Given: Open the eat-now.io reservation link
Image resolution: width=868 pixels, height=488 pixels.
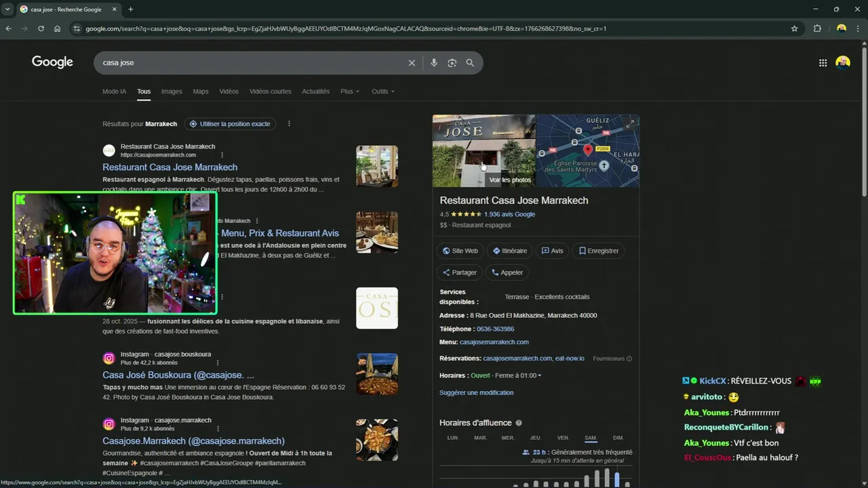Looking at the screenshot, I should (570, 359).
